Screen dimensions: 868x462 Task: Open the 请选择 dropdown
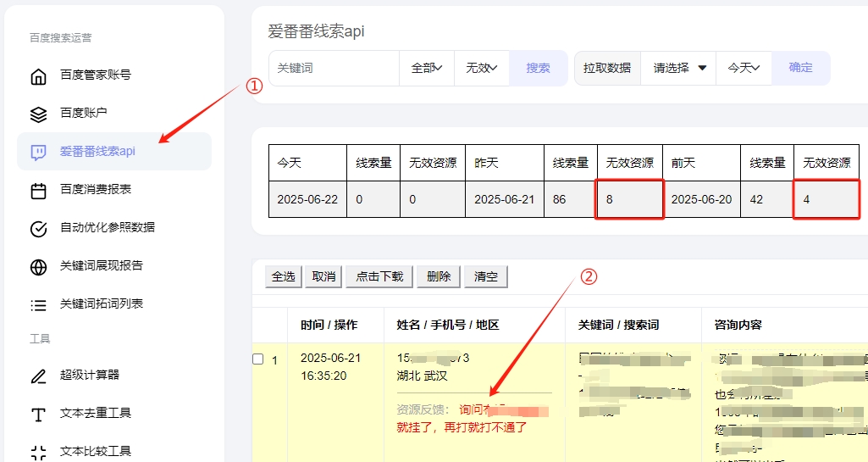pos(679,68)
